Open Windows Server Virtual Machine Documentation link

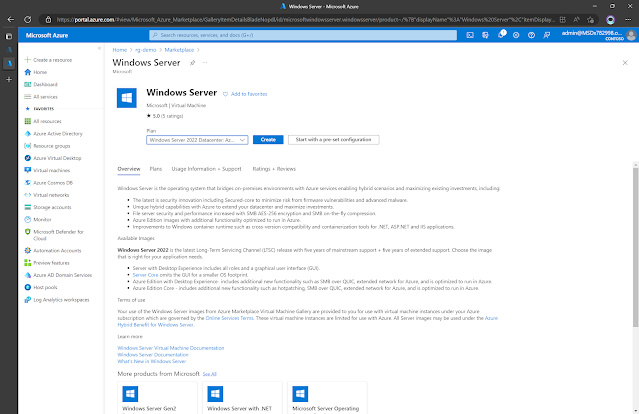point(171,348)
